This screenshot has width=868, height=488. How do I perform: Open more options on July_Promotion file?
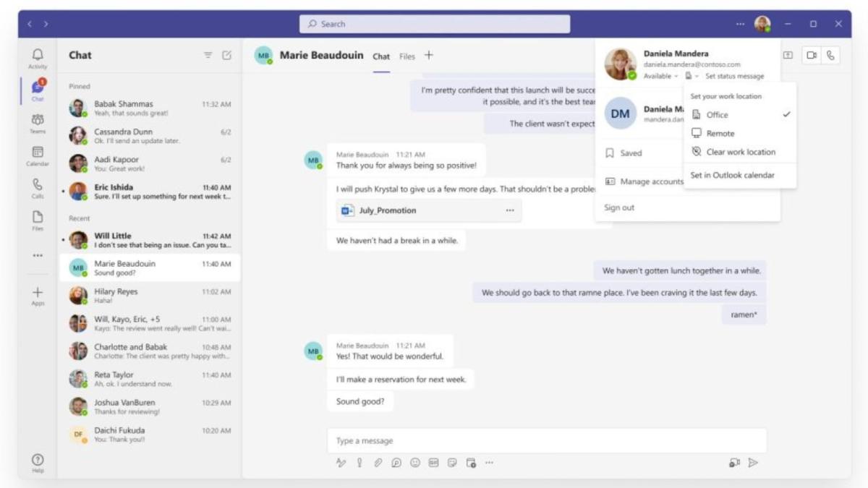510,210
